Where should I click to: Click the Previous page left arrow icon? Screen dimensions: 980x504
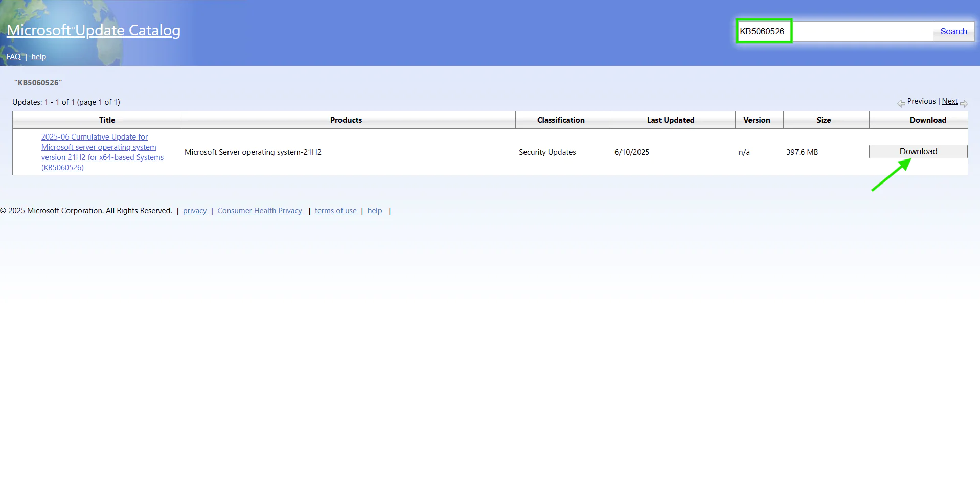901,104
